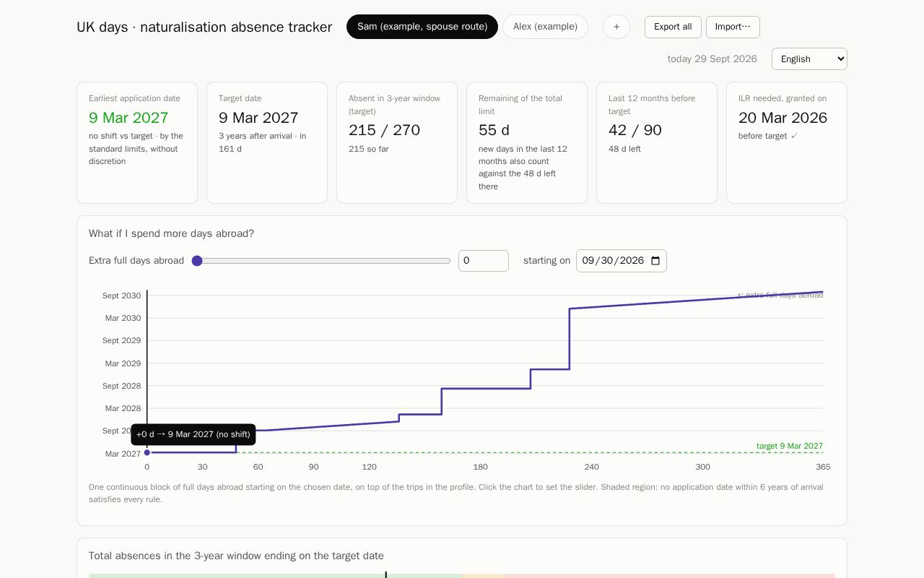
Task: Click the "48 d left" text
Action: click(624, 149)
